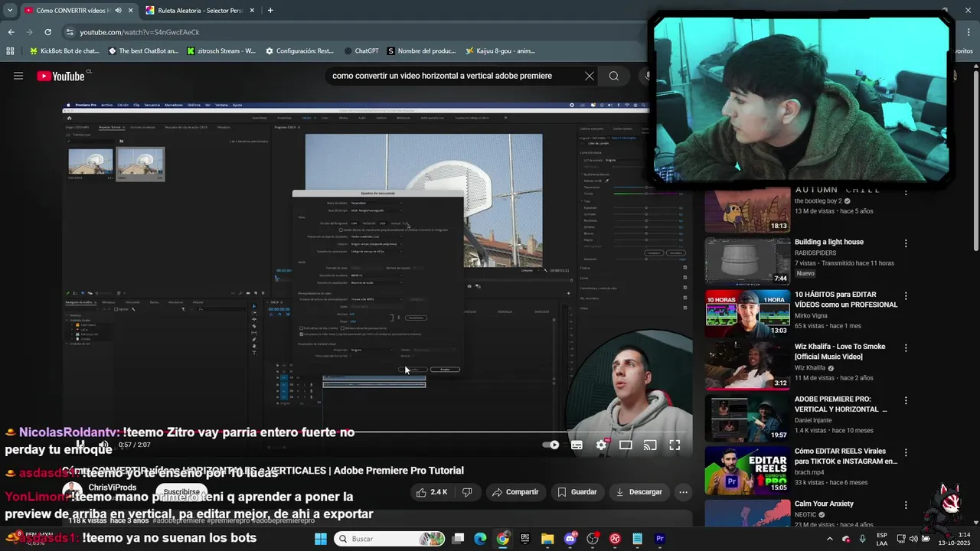The height and width of the screenshot is (551, 980).
Task: Open the Windows Start menu
Action: (321, 539)
